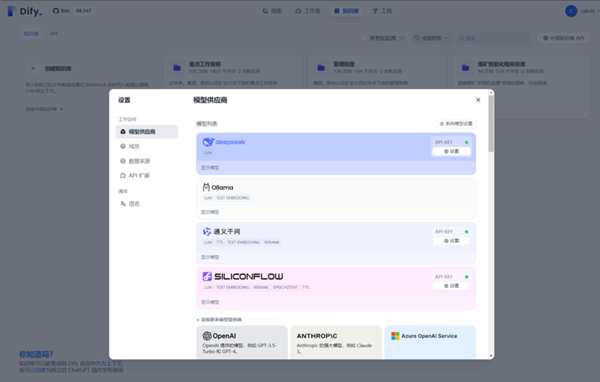Toggle the 所有知识库 checkbox

[x=364, y=38]
